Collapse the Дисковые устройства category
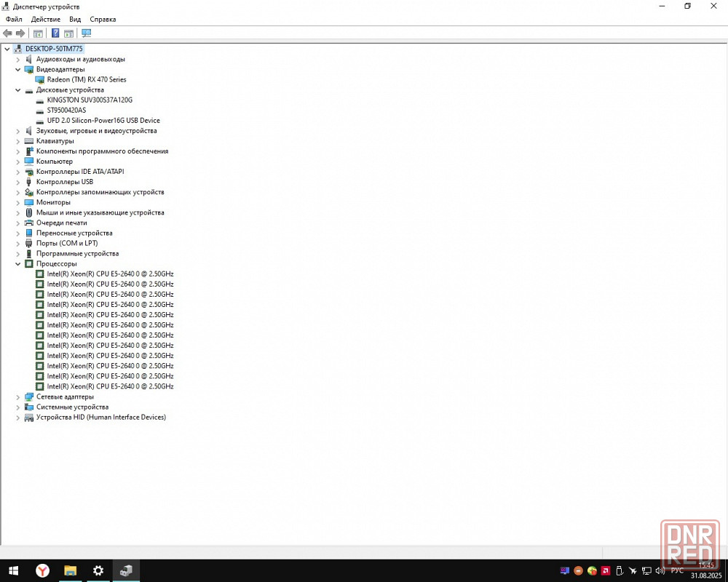 [18, 90]
